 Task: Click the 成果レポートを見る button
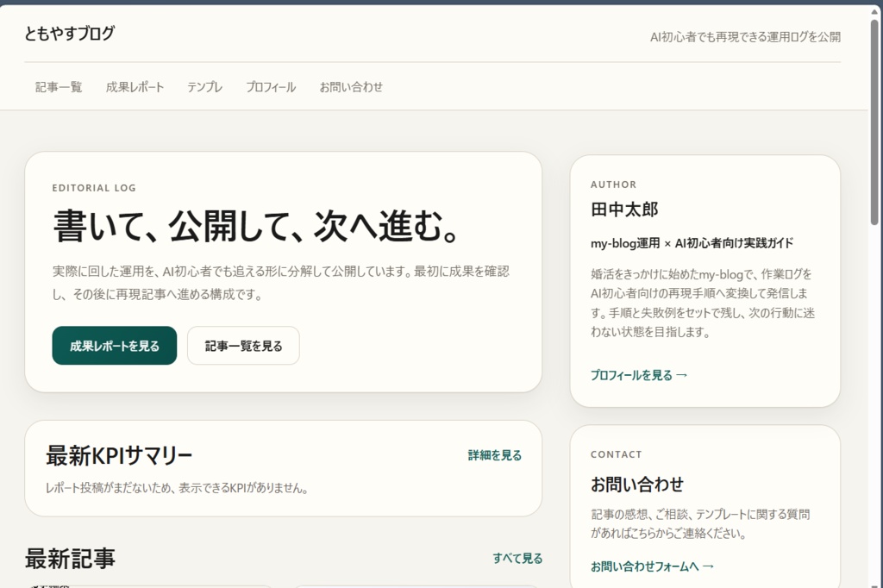pyautogui.click(x=114, y=345)
